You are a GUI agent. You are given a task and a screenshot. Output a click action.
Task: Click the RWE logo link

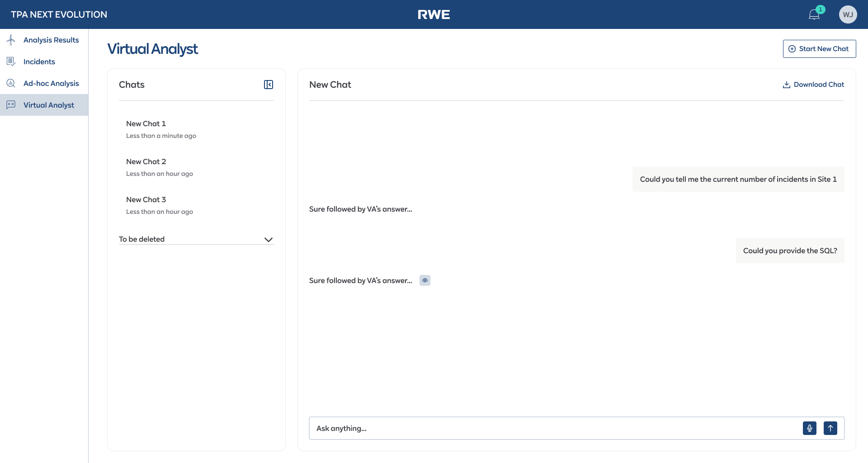click(434, 14)
